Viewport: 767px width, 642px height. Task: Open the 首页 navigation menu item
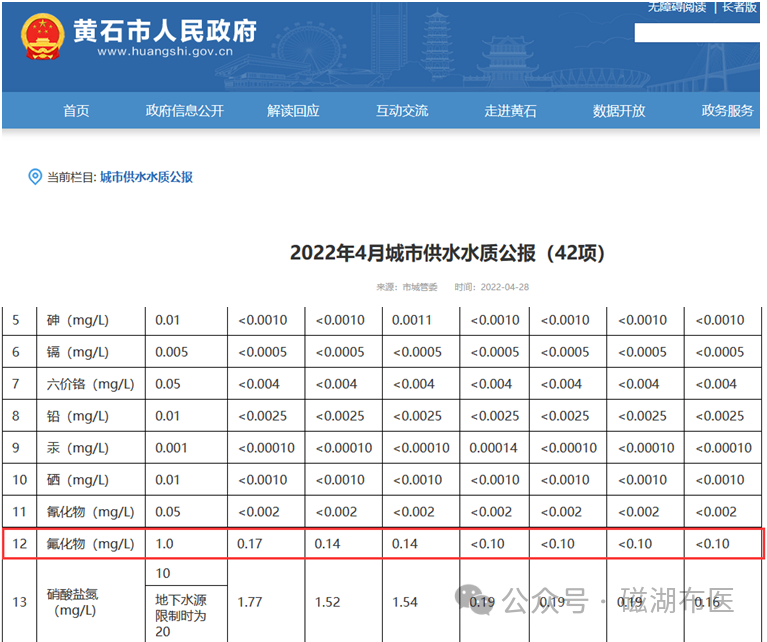pos(76,111)
